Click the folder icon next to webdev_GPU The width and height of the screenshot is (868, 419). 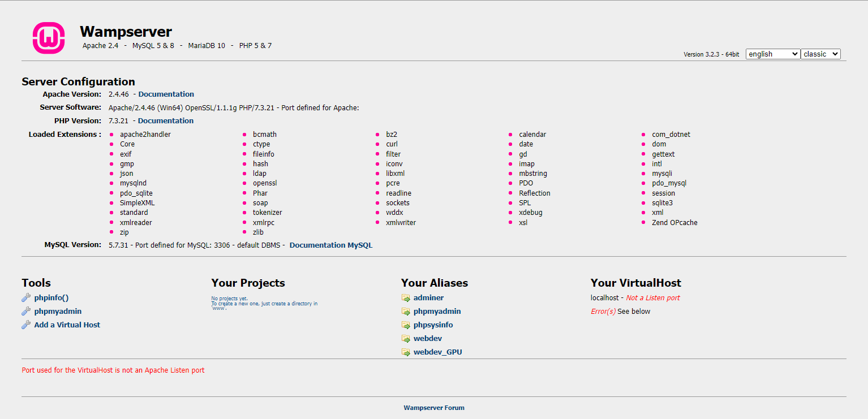[x=406, y=352]
